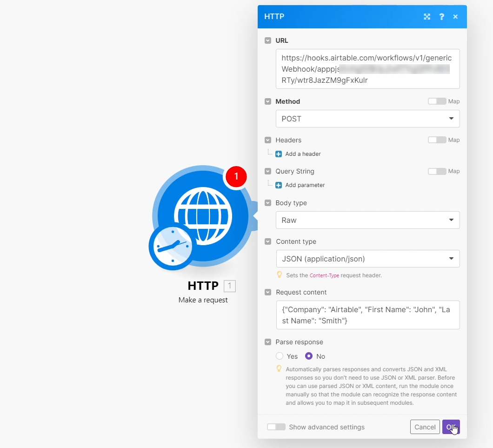The height and width of the screenshot is (448, 493).
Task: Open the Content-Type link in the tip text
Action: point(325,275)
